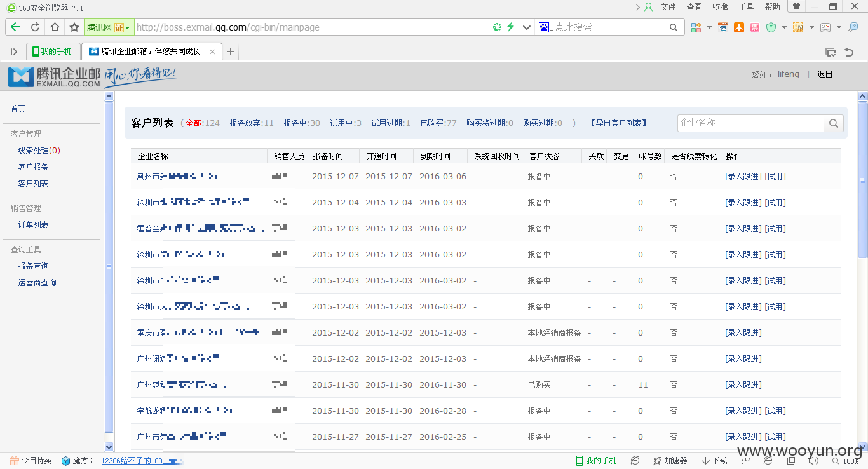Image resolution: width=868 pixels, height=469 pixels.
Task: Open 下载 downloads in status bar
Action: pos(714,461)
